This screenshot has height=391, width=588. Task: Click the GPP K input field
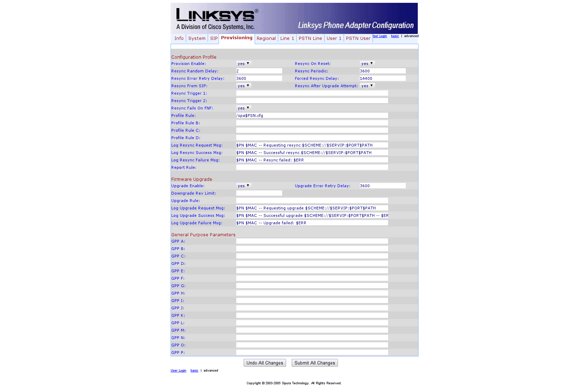click(312, 315)
